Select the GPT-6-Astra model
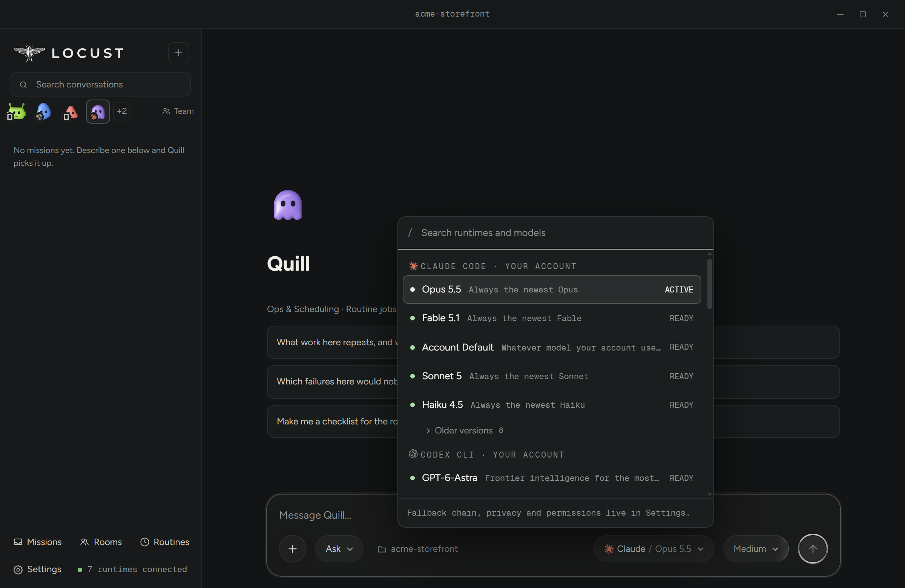 tap(552, 478)
